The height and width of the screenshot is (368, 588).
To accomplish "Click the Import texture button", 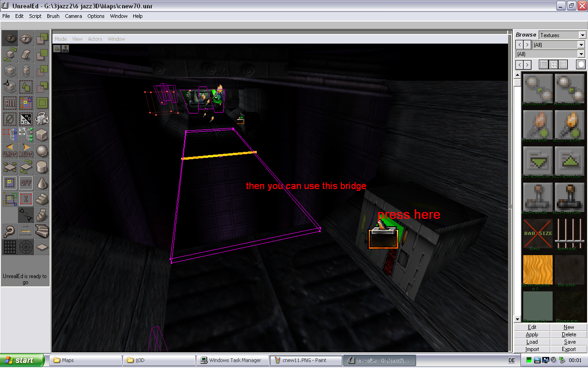I will [532, 349].
